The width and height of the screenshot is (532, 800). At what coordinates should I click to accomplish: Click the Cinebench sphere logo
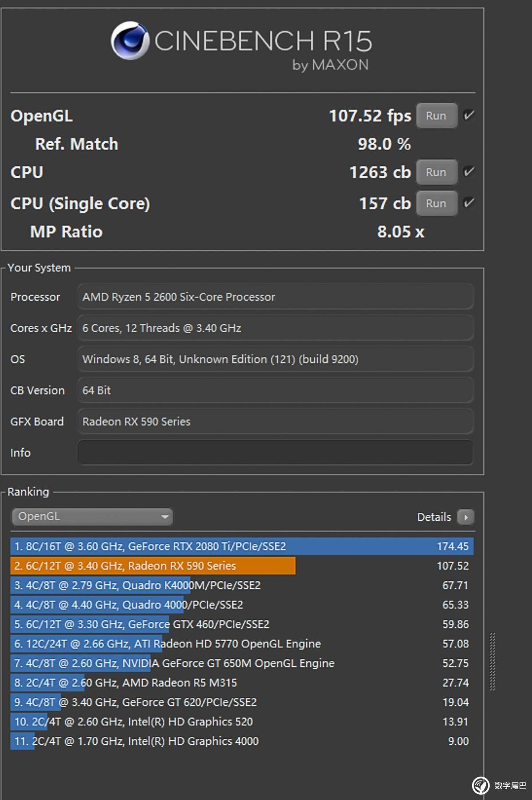click(130, 40)
